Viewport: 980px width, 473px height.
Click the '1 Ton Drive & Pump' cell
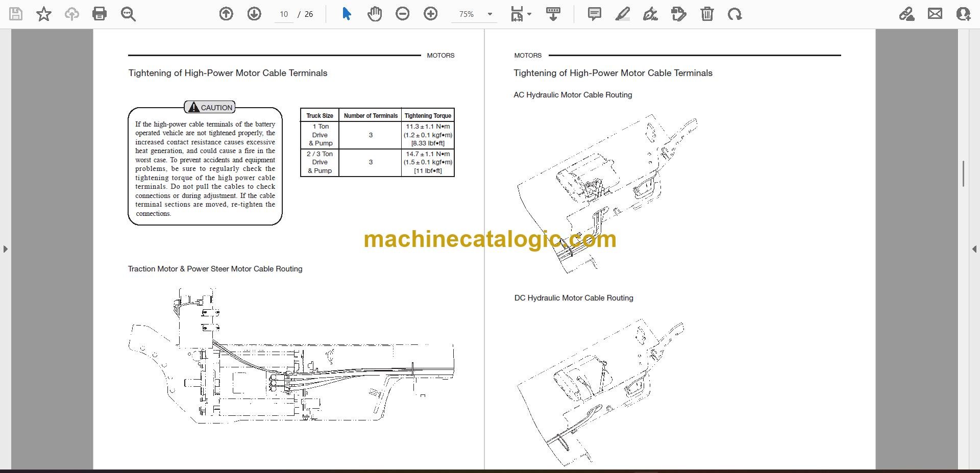pos(320,135)
